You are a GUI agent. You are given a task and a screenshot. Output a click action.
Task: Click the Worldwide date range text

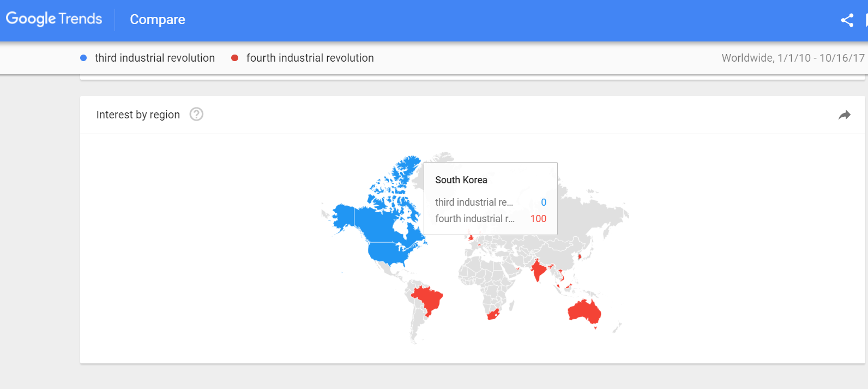[793, 58]
